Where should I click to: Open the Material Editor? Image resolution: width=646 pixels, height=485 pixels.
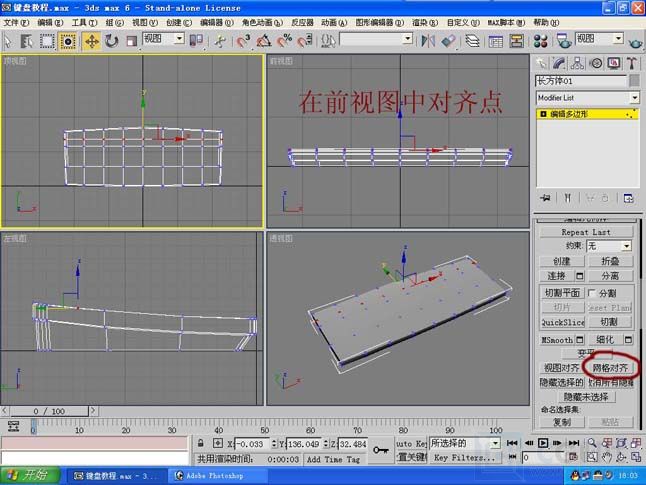(540, 41)
